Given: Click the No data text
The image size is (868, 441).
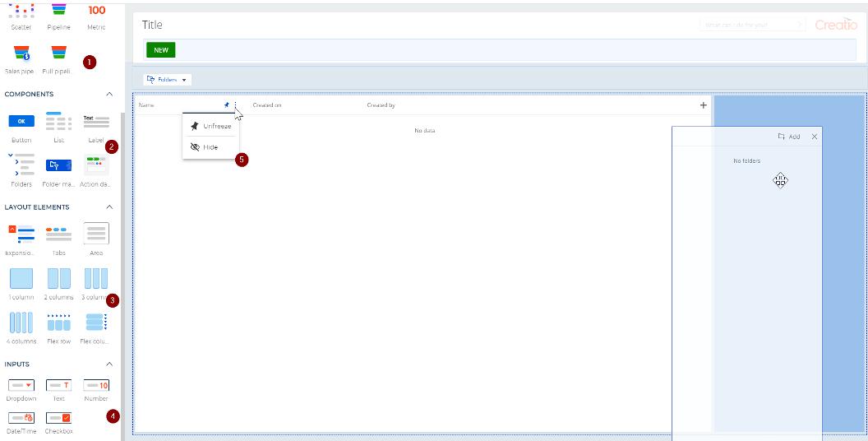Looking at the screenshot, I should point(425,131).
